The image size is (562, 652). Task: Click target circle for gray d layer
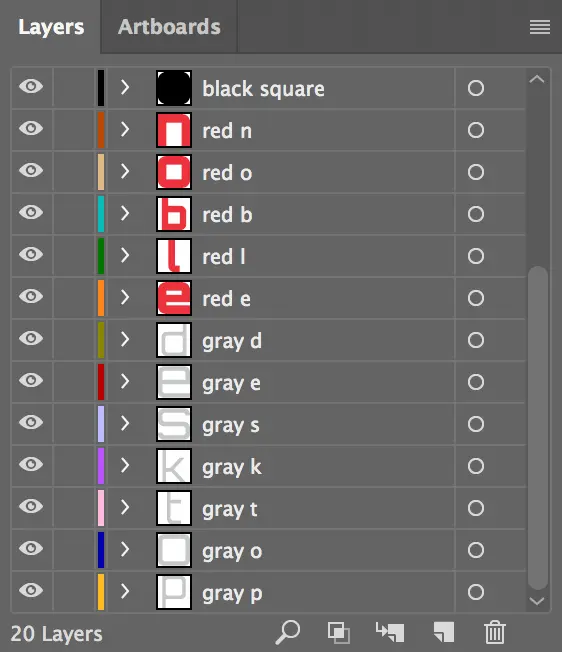click(476, 340)
